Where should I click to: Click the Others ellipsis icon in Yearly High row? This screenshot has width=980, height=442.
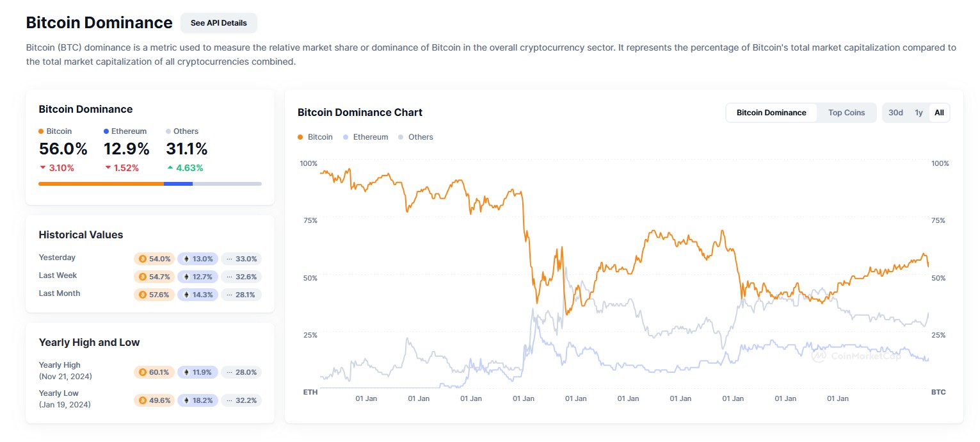229,372
